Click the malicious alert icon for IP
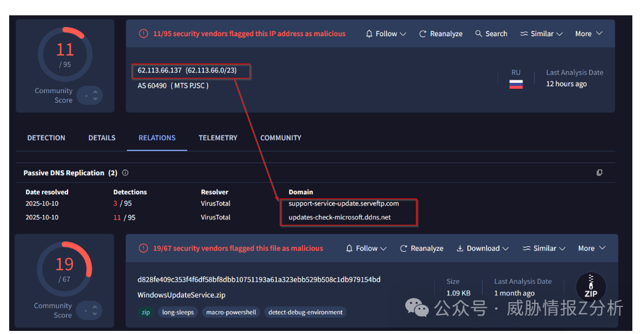Screen dimensions: 644x334 [x=144, y=34]
